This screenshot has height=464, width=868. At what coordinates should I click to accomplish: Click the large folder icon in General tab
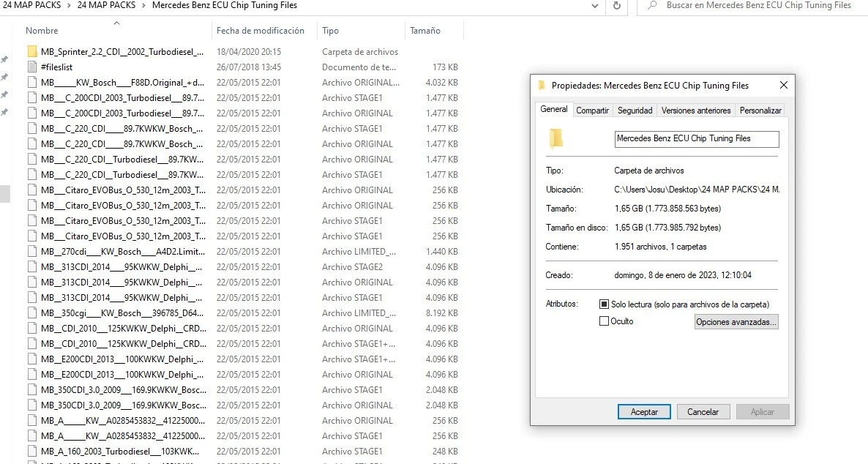[556, 138]
